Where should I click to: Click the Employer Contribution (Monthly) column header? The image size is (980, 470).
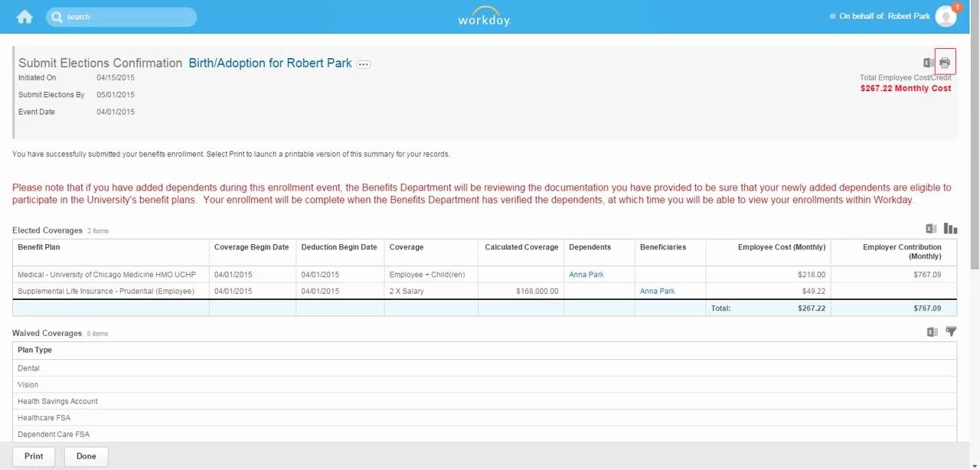coord(893,253)
